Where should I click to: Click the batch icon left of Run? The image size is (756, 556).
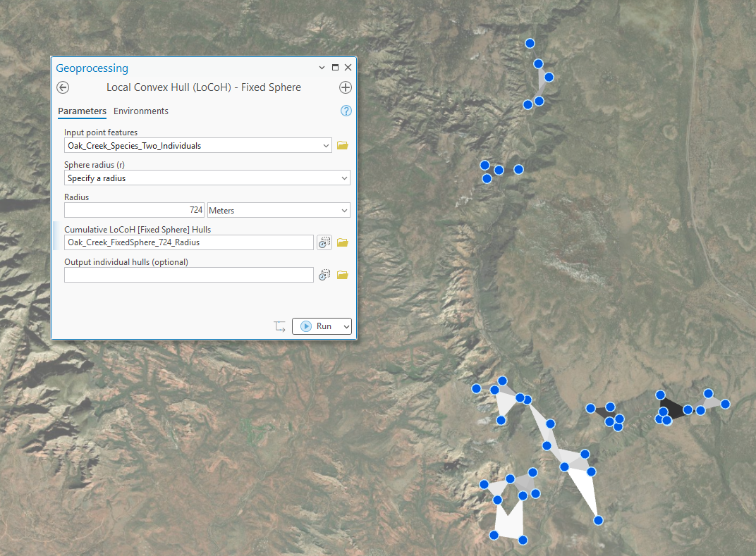click(280, 326)
